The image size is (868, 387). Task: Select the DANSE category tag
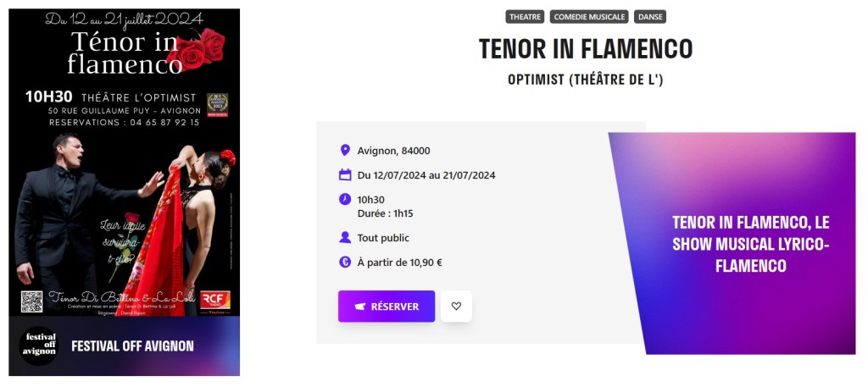point(651,17)
